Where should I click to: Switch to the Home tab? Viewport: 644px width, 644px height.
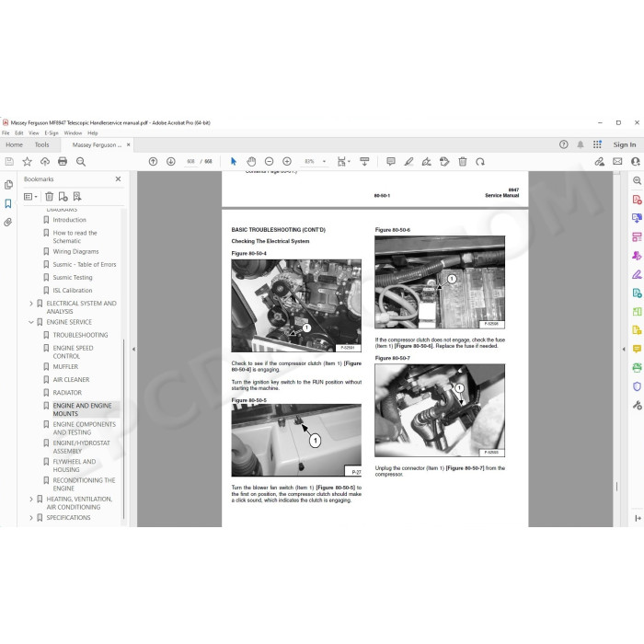(15, 144)
